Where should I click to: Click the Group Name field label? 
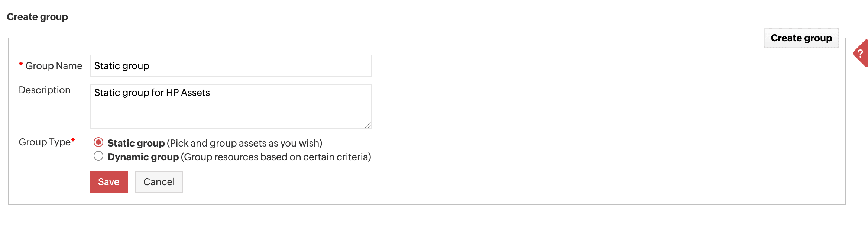click(54, 66)
